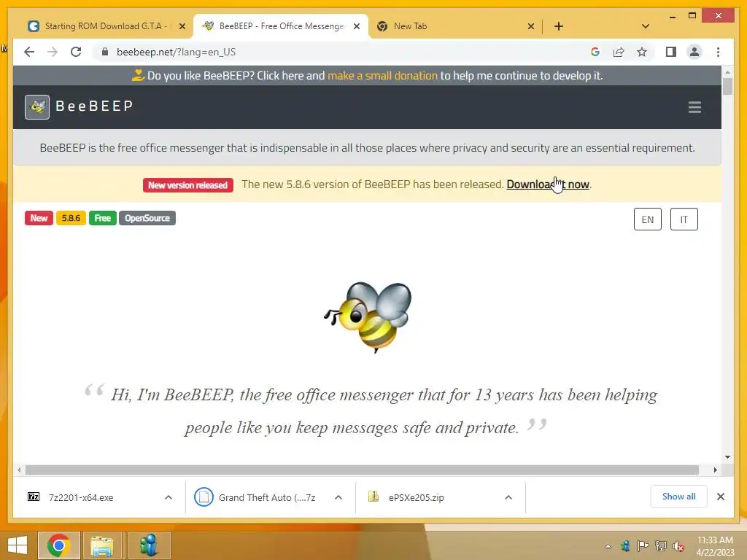Click the browser forward arrow
747x560 pixels.
coord(53,52)
